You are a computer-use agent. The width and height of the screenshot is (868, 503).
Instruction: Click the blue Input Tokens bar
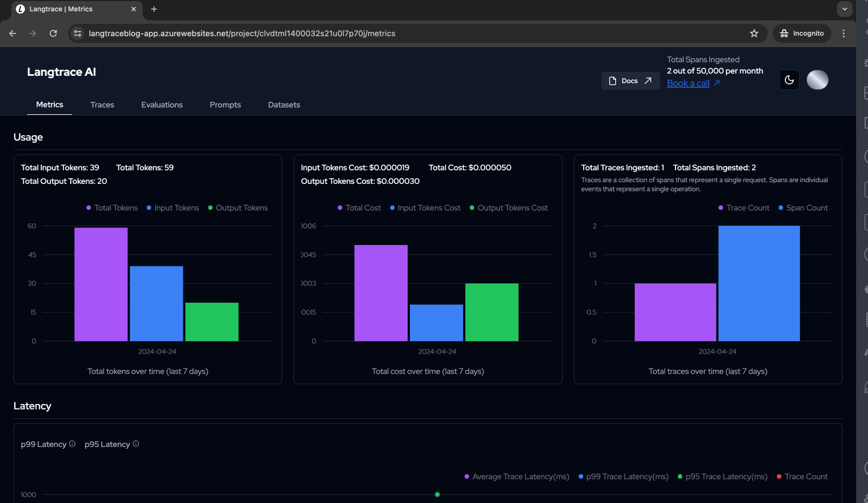pos(156,304)
